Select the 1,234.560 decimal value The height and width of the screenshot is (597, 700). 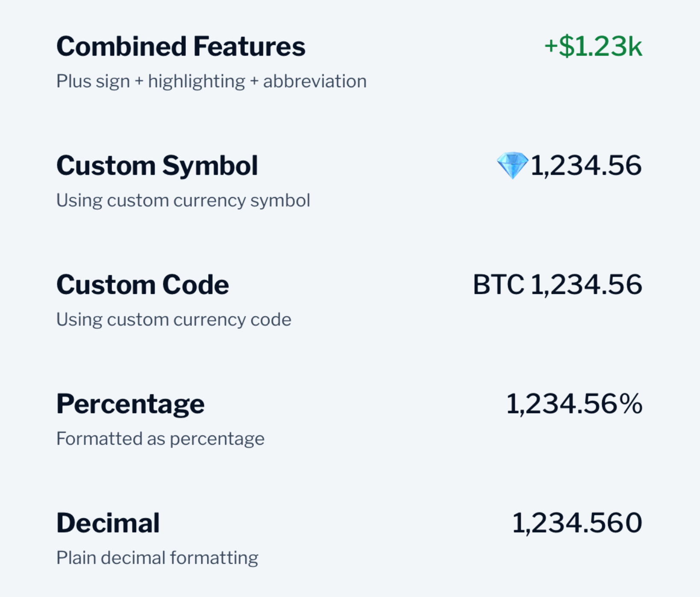click(577, 523)
